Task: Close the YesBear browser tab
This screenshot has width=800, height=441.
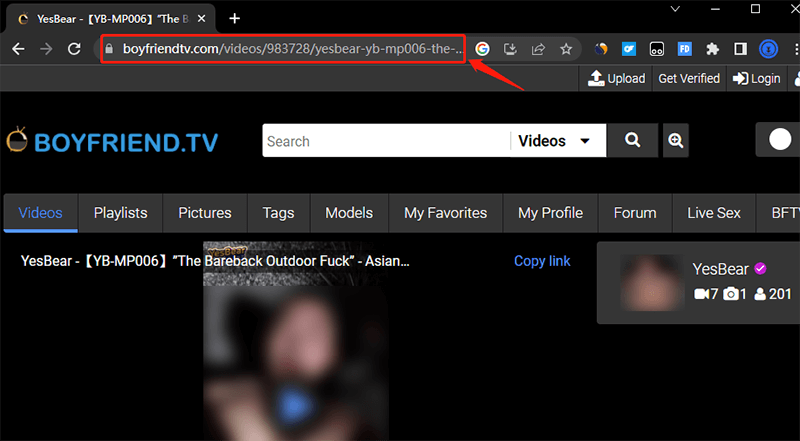Action: click(x=202, y=19)
